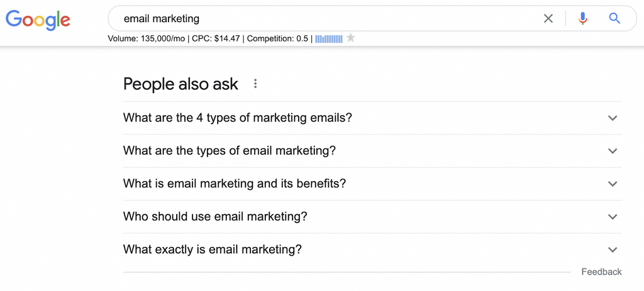Click question text "What are the 4 types of marketing emails?"
The height and width of the screenshot is (291, 644).
238,118
